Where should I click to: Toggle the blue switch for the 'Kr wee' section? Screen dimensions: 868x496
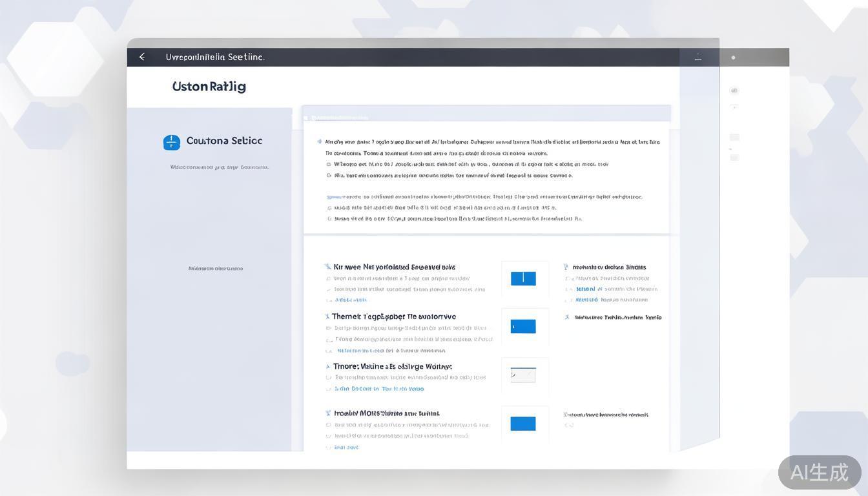click(x=523, y=278)
